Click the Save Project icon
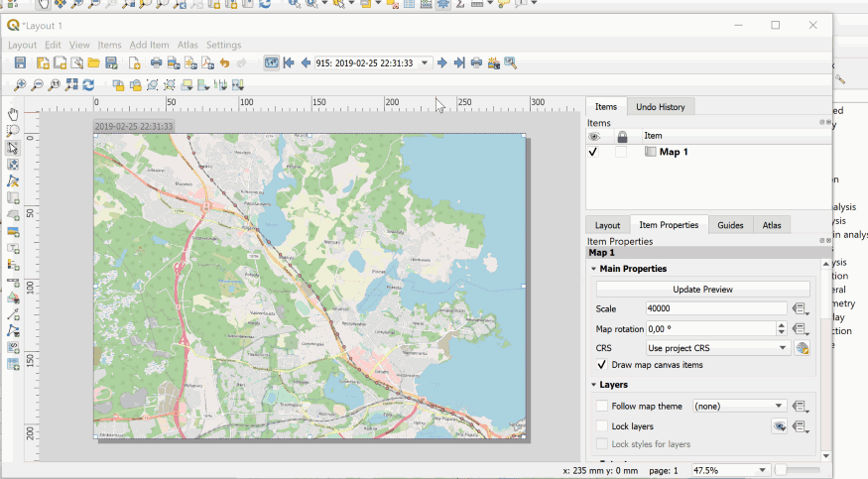Image resolution: width=868 pixels, height=479 pixels. [20, 63]
